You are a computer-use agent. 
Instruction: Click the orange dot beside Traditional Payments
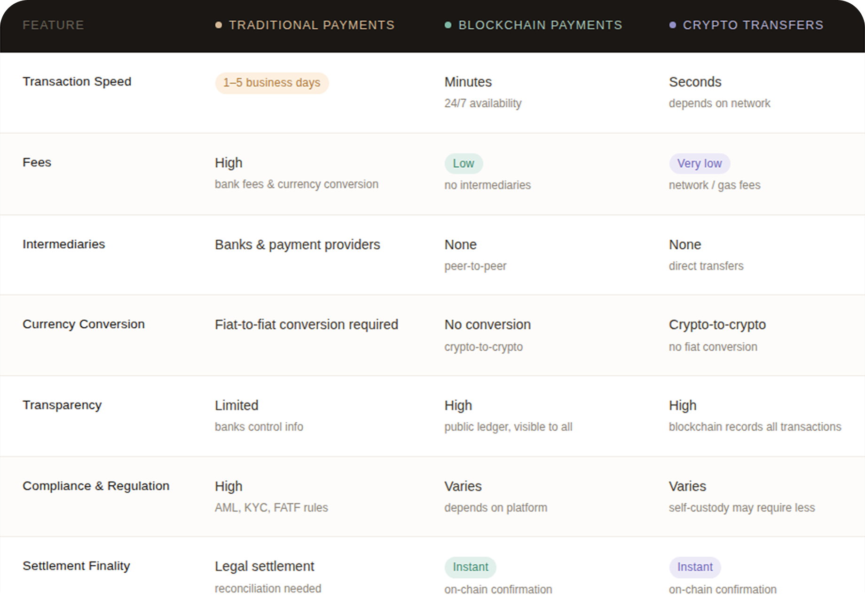pyautogui.click(x=218, y=25)
